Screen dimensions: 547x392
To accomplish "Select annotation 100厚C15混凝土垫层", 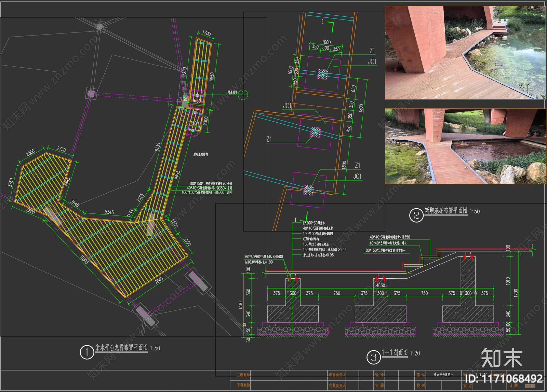I will coord(316,244).
